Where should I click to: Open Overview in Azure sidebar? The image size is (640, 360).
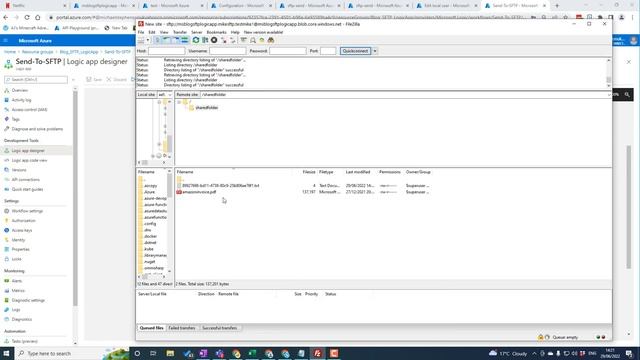(20, 90)
